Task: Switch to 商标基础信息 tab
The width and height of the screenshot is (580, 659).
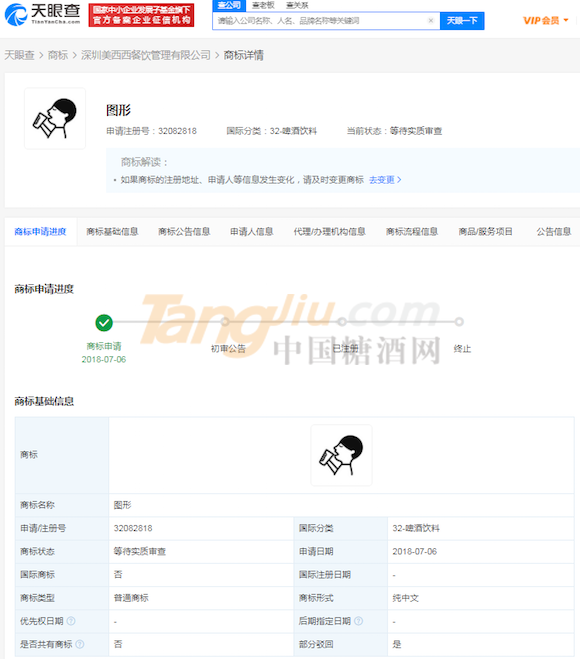Action: click(112, 232)
